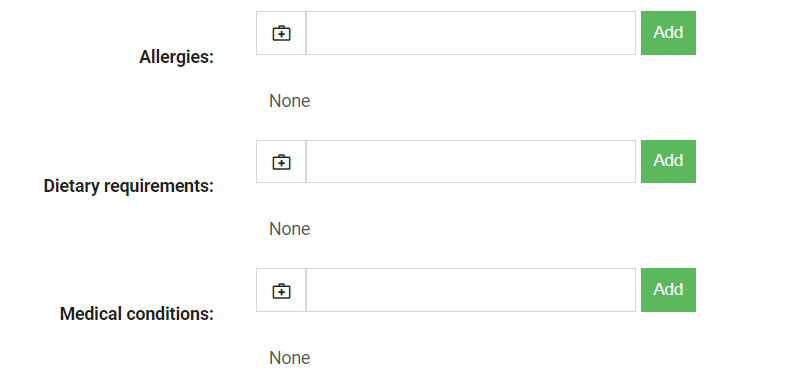Tap the first-aid icon in the top row
This screenshot has width=803, height=382.
click(x=281, y=33)
